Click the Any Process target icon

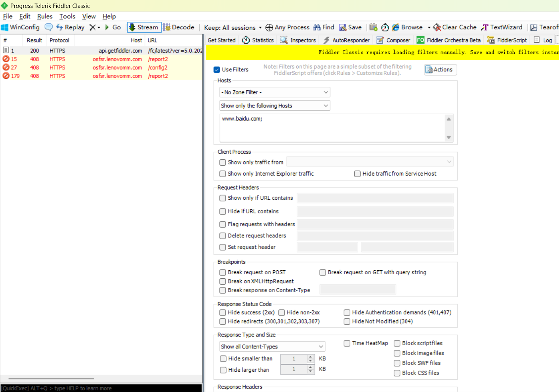(x=269, y=27)
